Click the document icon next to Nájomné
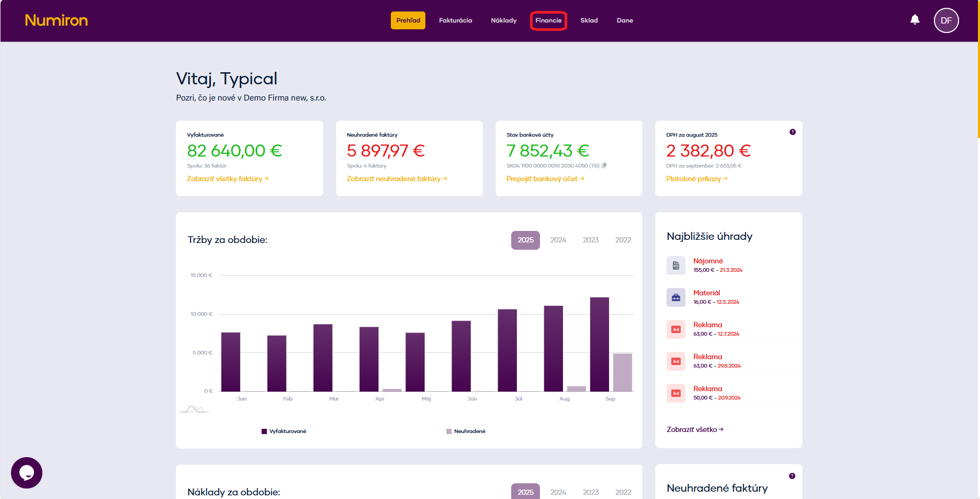Image resolution: width=980 pixels, height=499 pixels. tap(675, 265)
